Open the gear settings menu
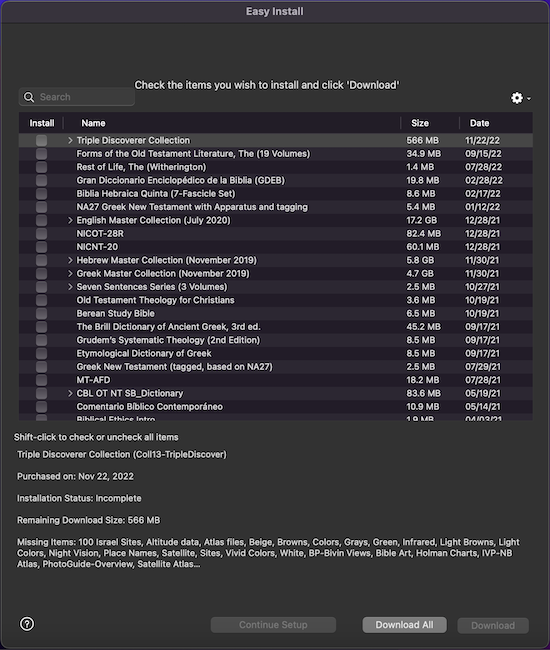Screen dimensions: 550x650 coord(516,98)
